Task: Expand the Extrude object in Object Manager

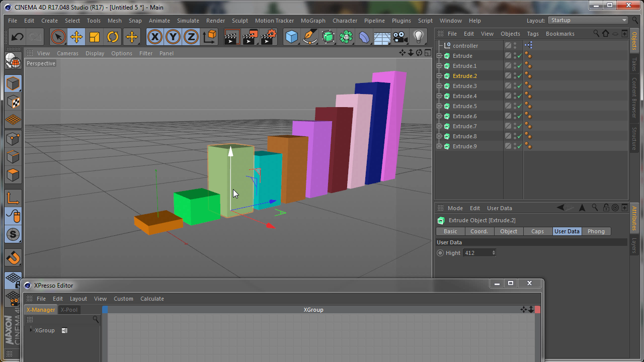Action: tap(439, 56)
